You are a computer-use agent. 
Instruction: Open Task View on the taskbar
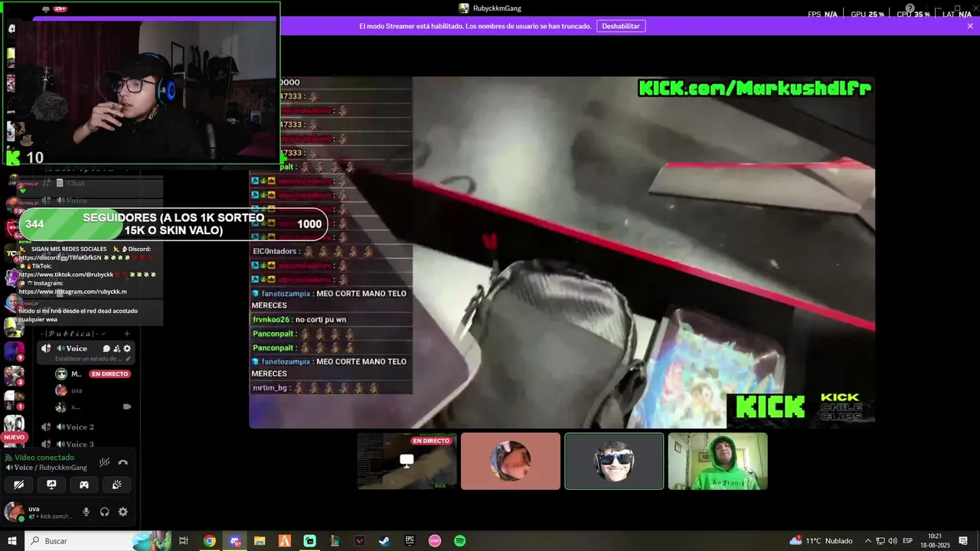tap(184, 541)
